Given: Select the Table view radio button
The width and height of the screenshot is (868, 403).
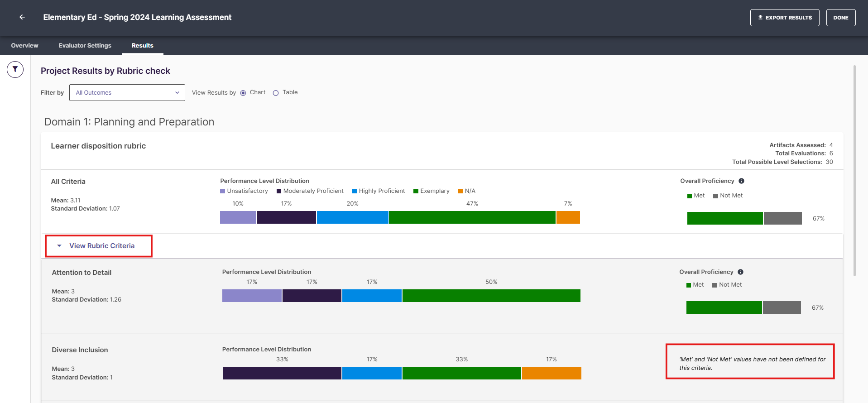Looking at the screenshot, I should [276, 93].
